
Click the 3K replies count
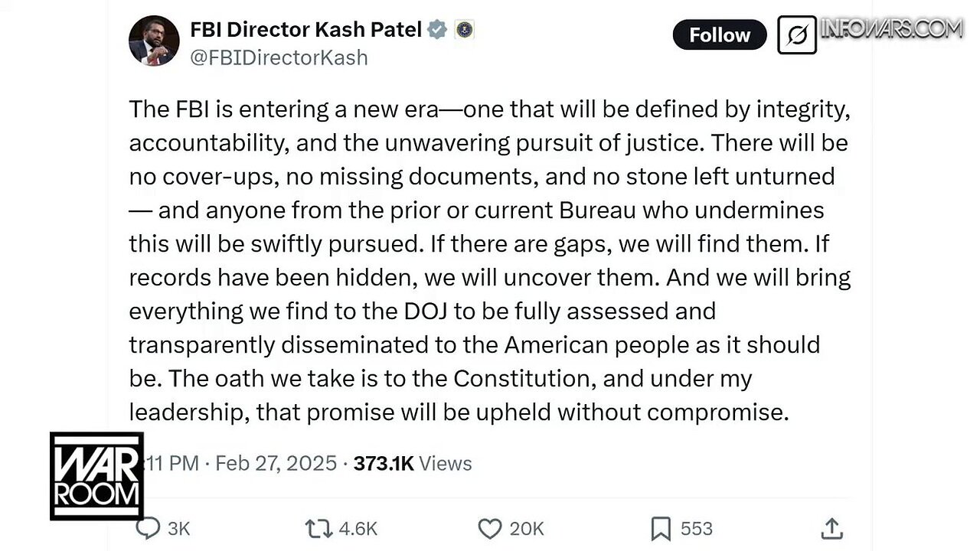pyautogui.click(x=178, y=528)
